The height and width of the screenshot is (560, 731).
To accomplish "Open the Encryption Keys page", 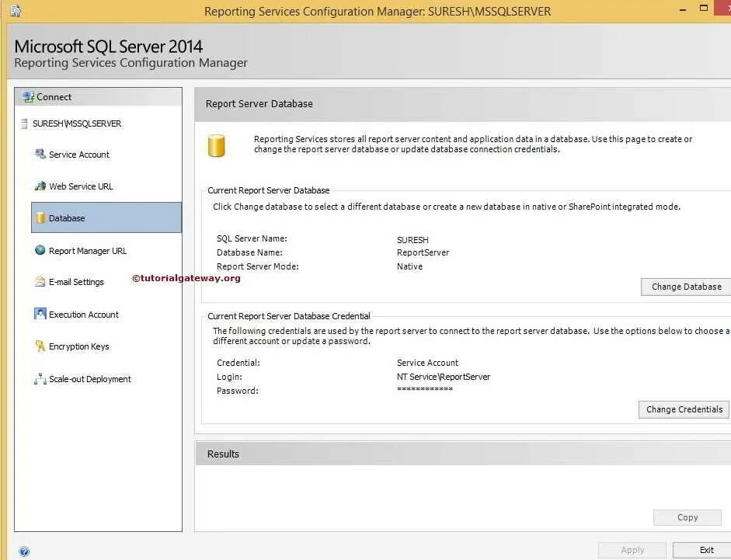I will pyautogui.click(x=79, y=346).
